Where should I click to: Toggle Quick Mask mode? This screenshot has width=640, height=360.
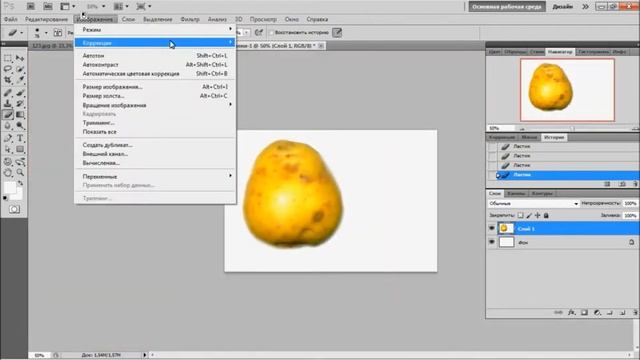point(14,209)
